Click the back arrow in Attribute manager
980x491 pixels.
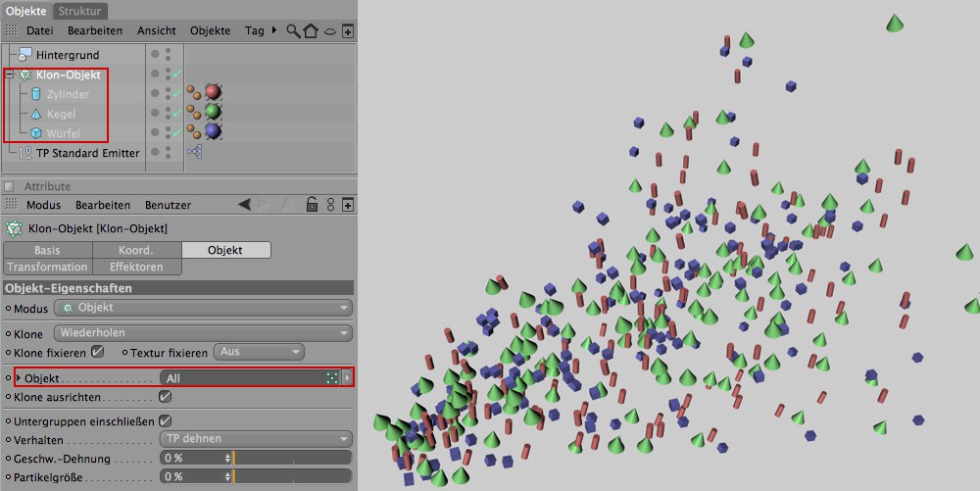pos(245,205)
